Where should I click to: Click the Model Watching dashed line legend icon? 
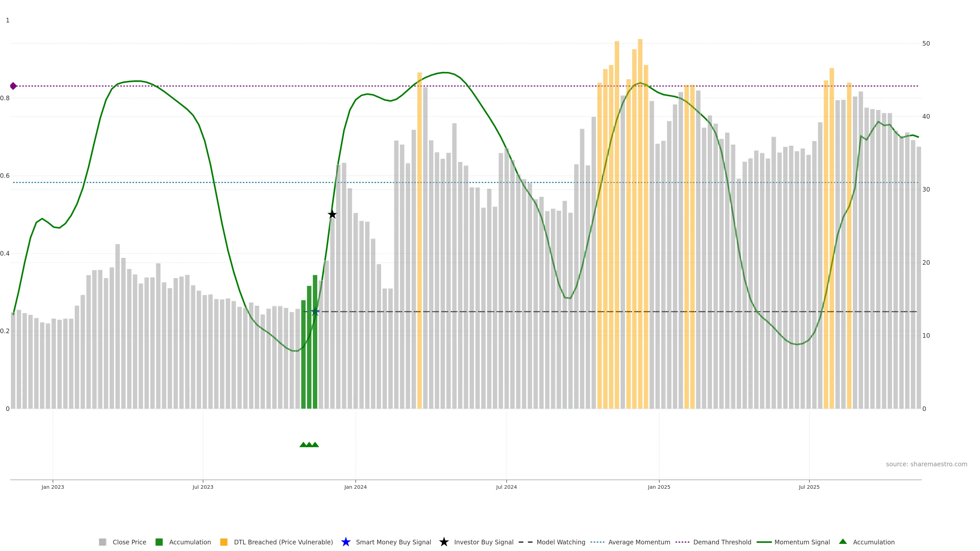click(525, 542)
